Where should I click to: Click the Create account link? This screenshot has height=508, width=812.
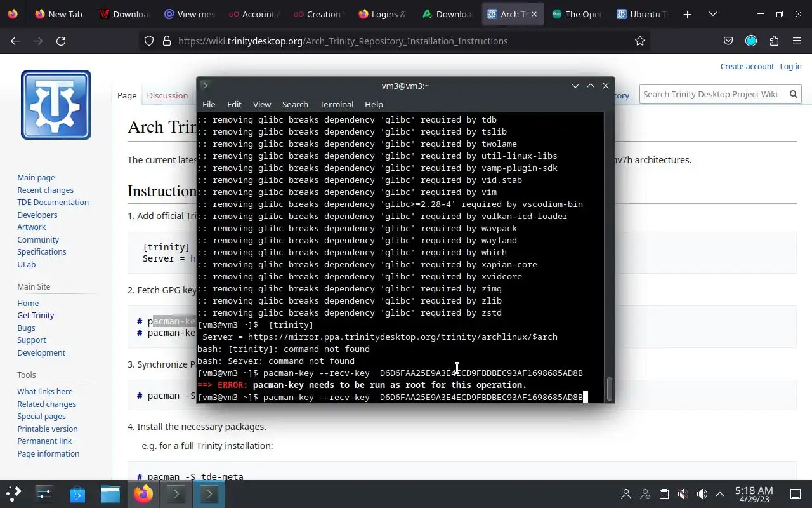747,66
